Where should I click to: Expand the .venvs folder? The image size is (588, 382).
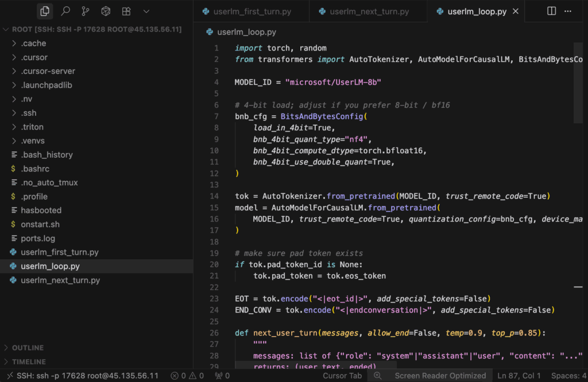click(x=33, y=141)
